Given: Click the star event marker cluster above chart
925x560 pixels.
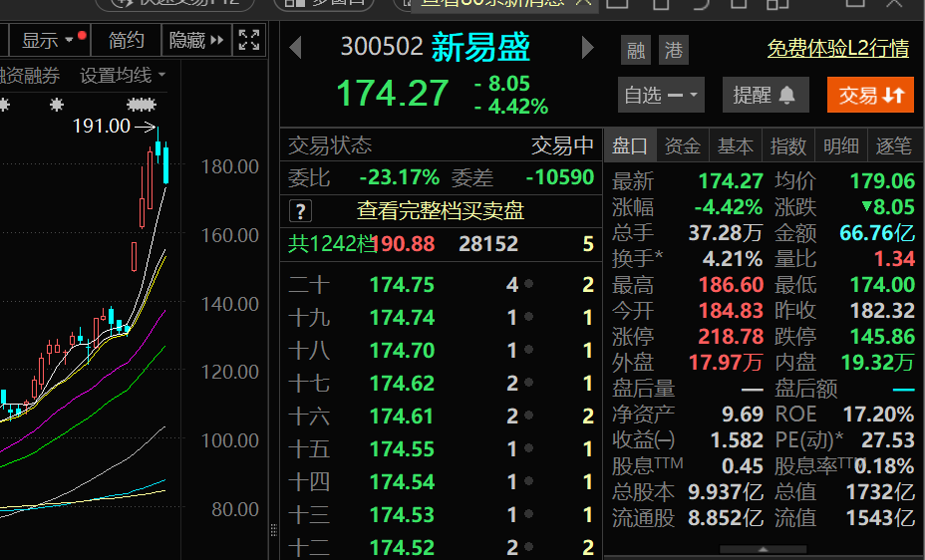Looking at the screenshot, I should pyautogui.click(x=141, y=105).
